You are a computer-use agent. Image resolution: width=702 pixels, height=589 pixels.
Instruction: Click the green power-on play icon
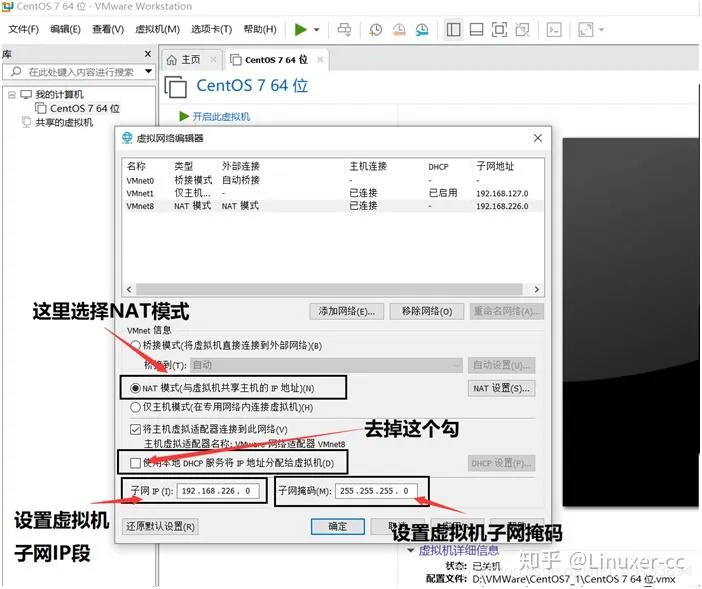301,30
